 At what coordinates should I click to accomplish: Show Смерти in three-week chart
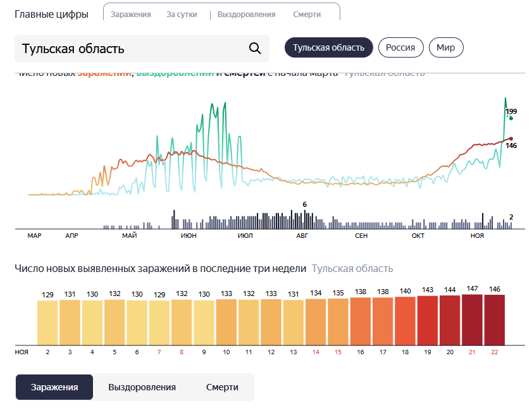(222, 387)
